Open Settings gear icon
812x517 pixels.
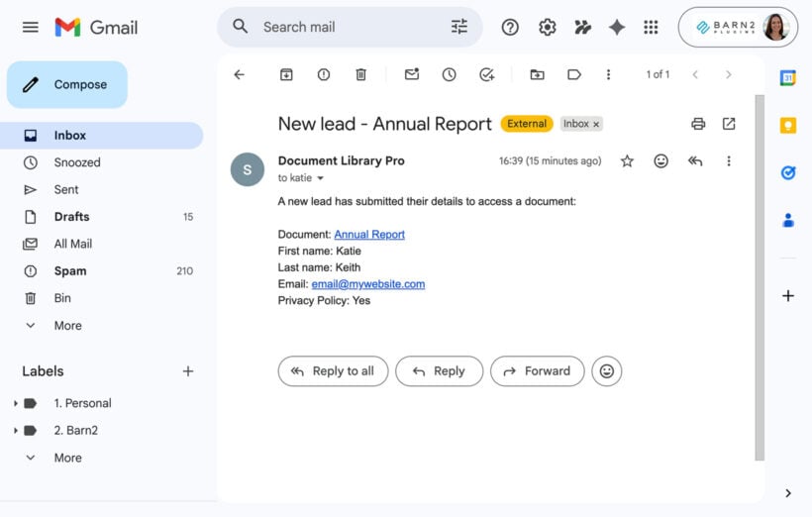[x=548, y=27]
